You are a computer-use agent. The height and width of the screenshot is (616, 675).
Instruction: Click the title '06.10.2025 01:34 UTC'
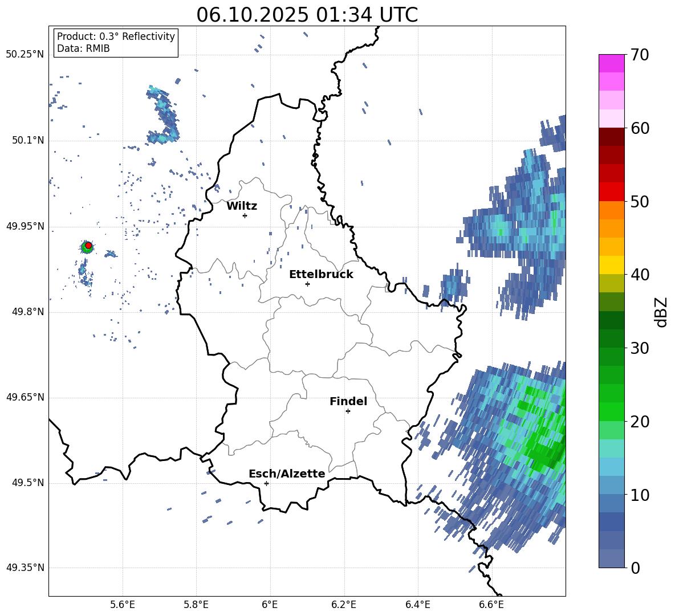(307, 15)
